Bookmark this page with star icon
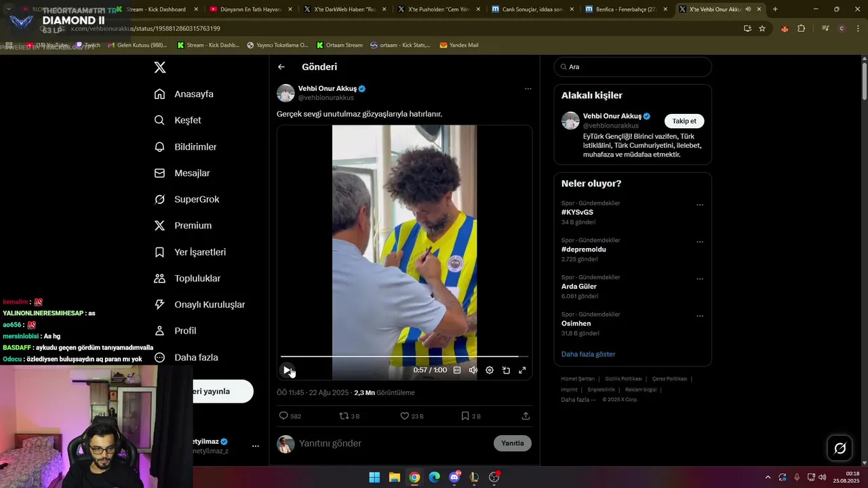Screen dimensions: 868x488 [762, 28]
